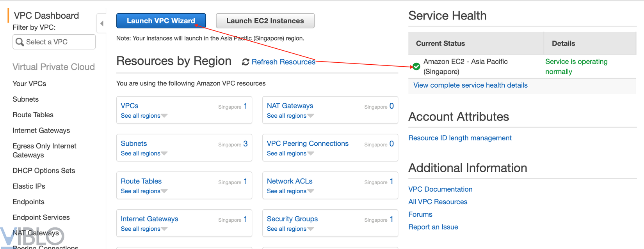Select Internet Gateways in the sidebar

pyautogui.click(x=41, y=130)
